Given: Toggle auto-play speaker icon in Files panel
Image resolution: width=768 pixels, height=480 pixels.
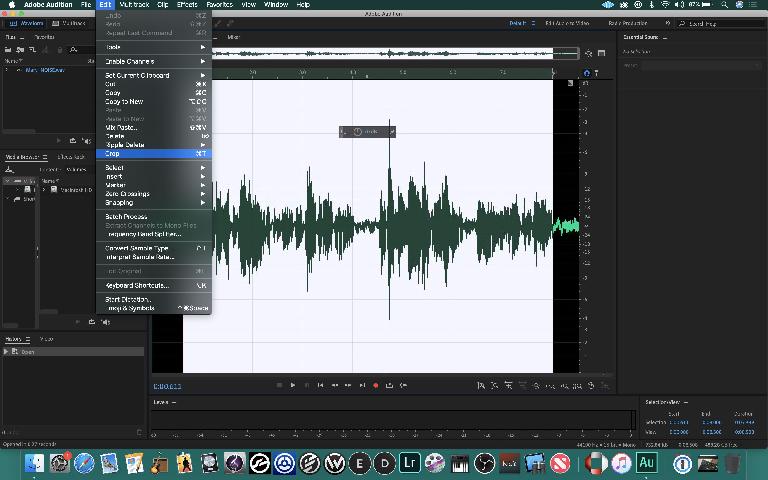Looking at the screenshot, I should pos(86,141).
